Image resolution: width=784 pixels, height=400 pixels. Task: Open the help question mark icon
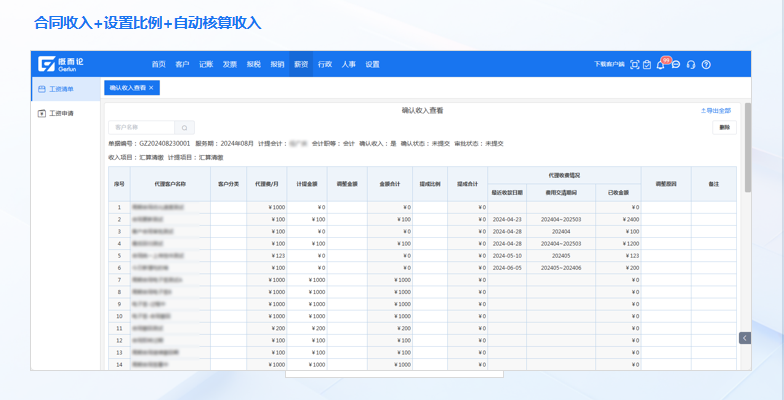(706, 64)
